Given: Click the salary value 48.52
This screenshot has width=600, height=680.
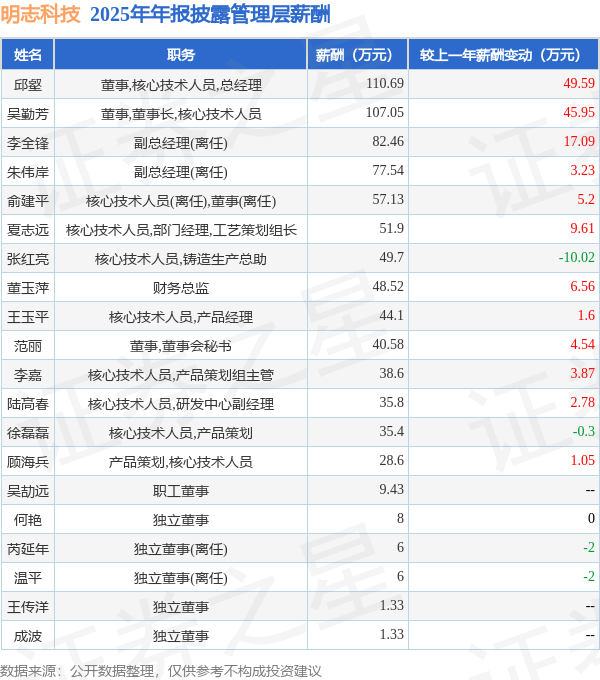Looking at the screenshot, I should click(388, 286).
